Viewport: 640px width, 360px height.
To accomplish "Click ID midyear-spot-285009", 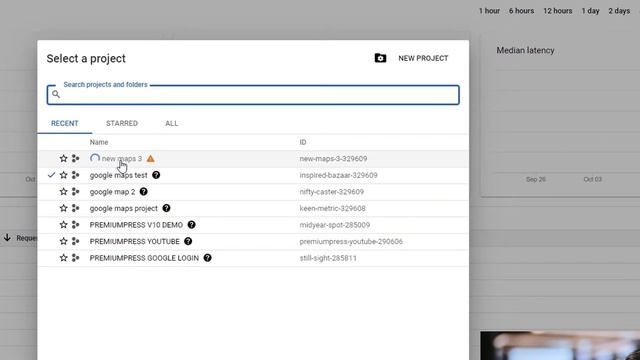I will (x=335, y=225).
